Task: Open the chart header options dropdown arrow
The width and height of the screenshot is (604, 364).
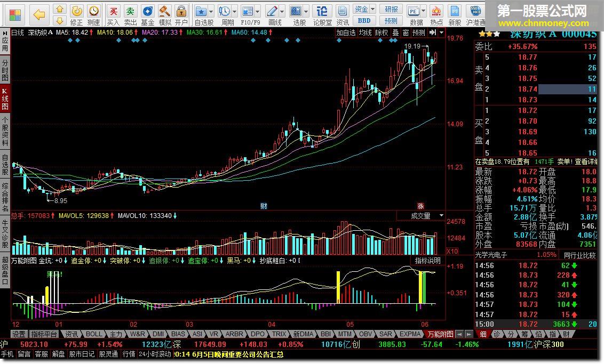Action: (441, 33)
